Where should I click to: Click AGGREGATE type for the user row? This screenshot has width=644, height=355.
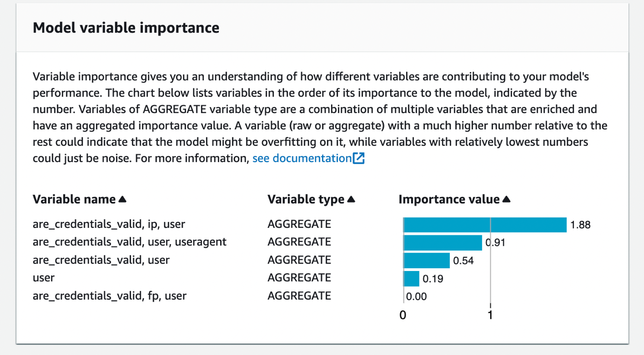(x=299, y=278)
